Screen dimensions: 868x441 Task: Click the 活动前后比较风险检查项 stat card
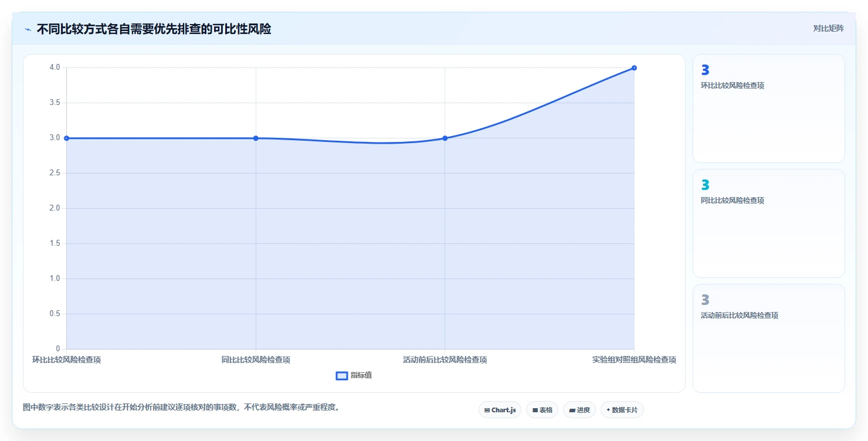tap(768, 338)
